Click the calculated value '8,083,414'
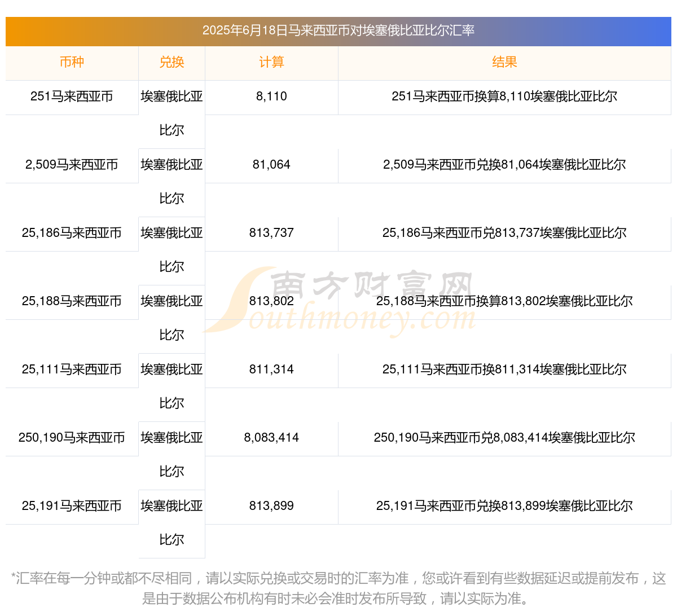The image size is (677, 616). pyautogui.click(x=271, y=438)
